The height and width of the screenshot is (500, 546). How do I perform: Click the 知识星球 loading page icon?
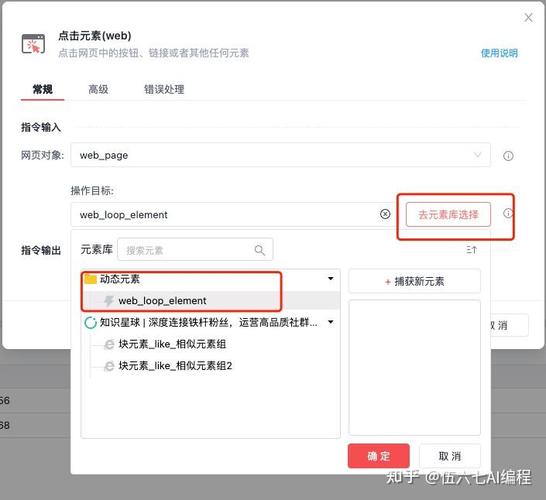tap(91, 323)
